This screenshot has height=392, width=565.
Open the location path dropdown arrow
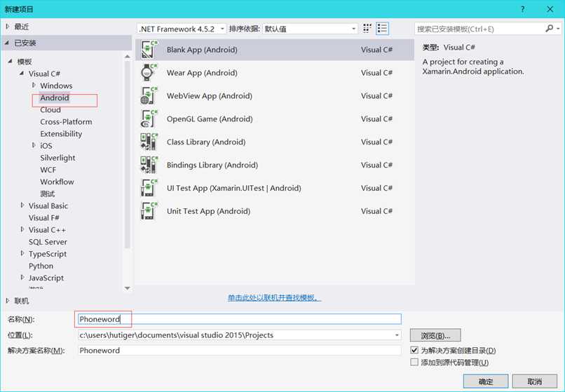(397, 335)
